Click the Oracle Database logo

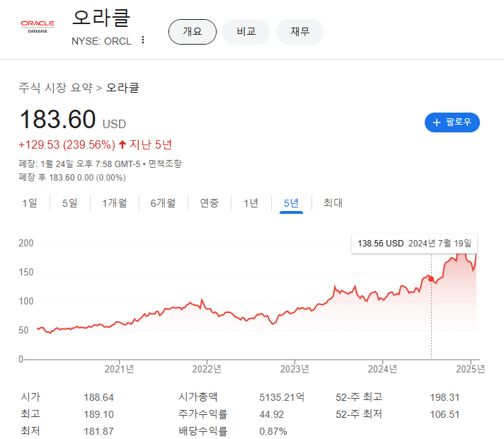click(x=38, y=27)
